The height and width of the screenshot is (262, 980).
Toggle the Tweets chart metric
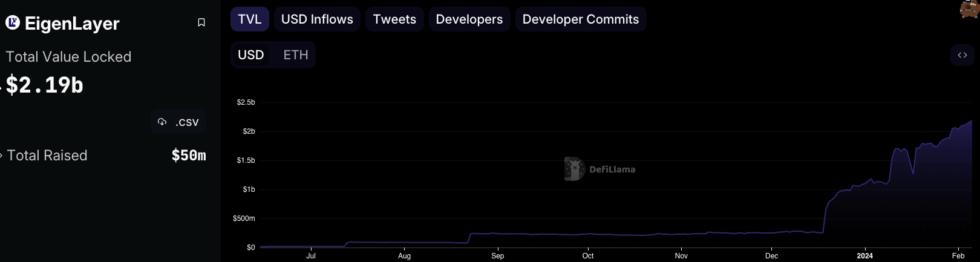tap(394, 19)
